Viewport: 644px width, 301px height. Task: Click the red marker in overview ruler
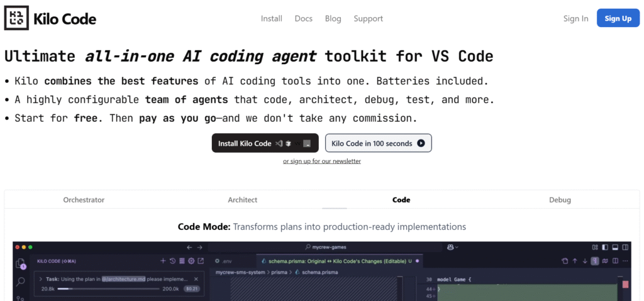pyautogui.click(x=626, y=284)
